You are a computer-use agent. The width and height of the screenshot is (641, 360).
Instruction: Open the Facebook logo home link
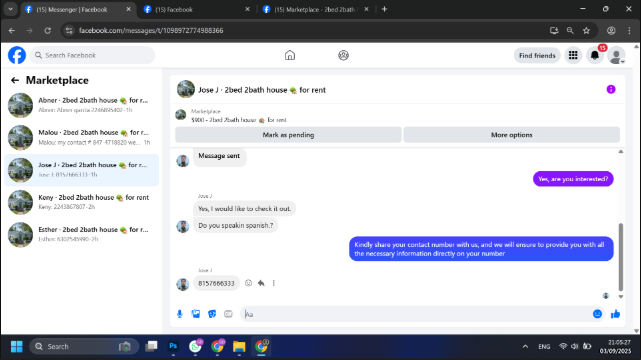[17, 55]
